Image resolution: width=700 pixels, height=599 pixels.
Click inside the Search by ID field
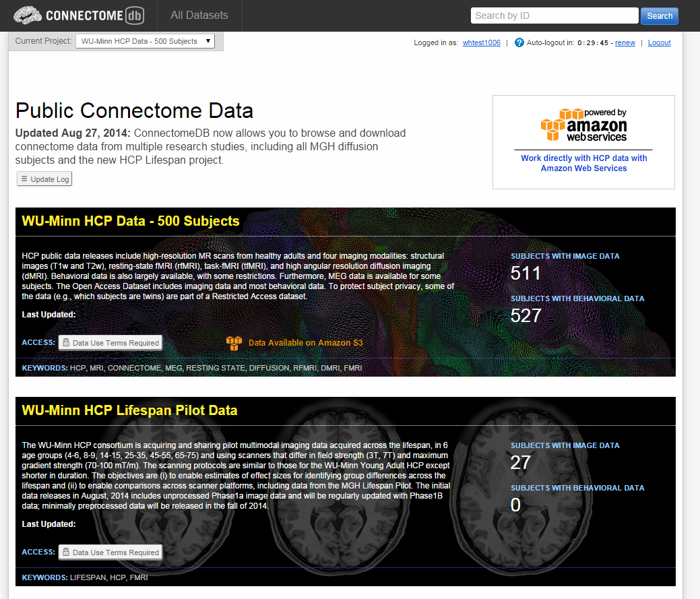(554, 15)
